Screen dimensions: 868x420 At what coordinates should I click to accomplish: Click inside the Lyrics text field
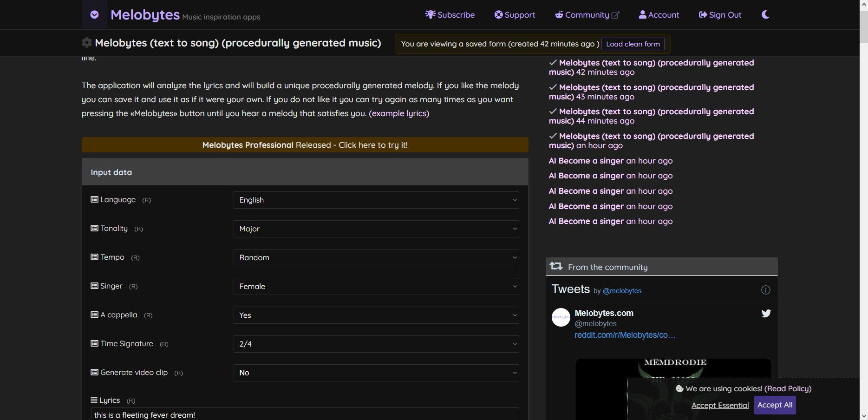[305, 415]
